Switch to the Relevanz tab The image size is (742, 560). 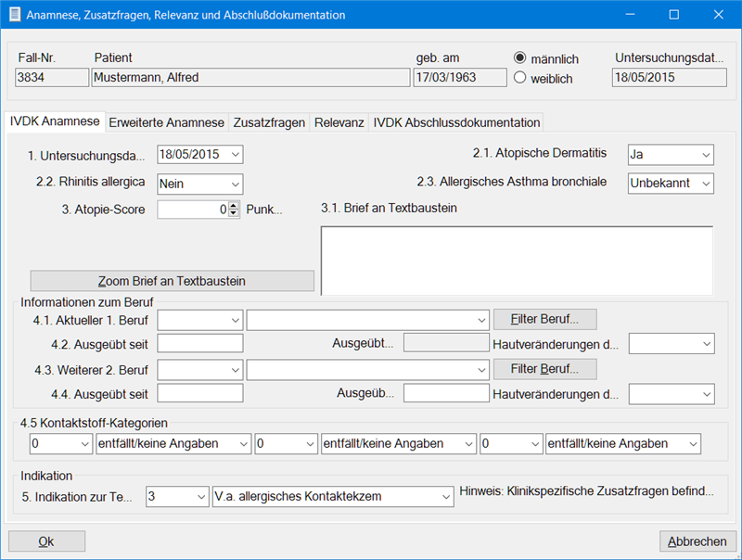coord(339,122)
